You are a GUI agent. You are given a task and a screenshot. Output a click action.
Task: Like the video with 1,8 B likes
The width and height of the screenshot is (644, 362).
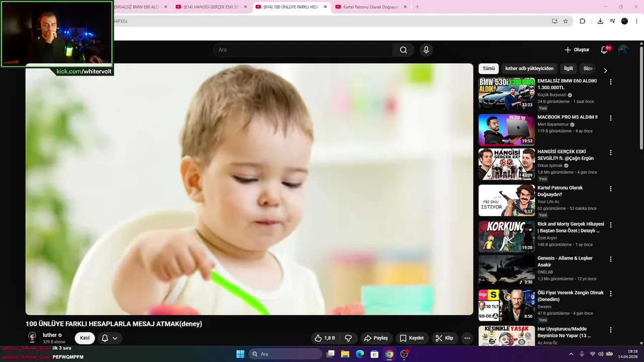tap(325, 338)
